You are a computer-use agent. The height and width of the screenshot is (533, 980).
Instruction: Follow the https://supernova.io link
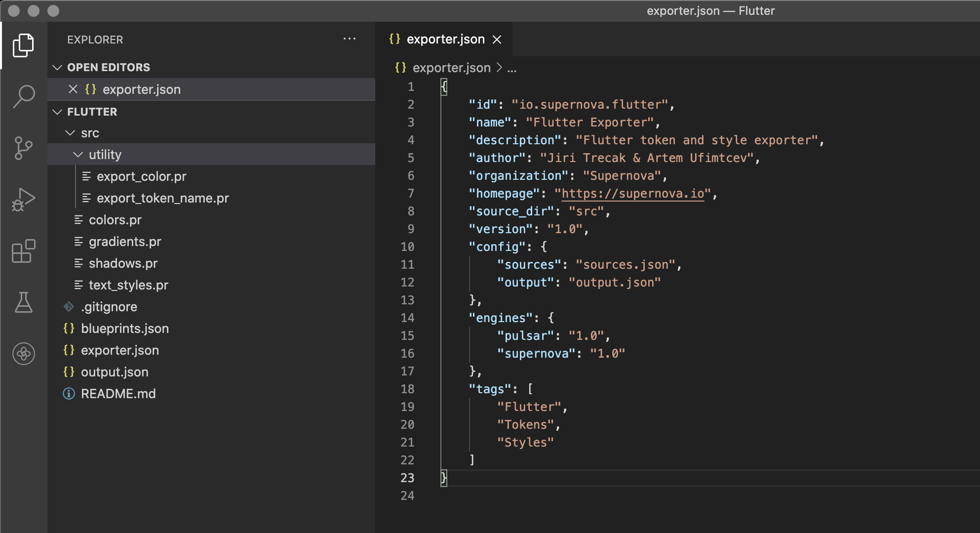tap(632, 193)
